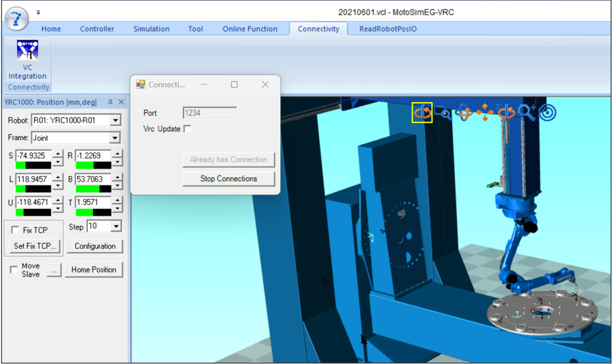Click the B axis green range bar
612x364 pixels.
click(x=93, y=189)
